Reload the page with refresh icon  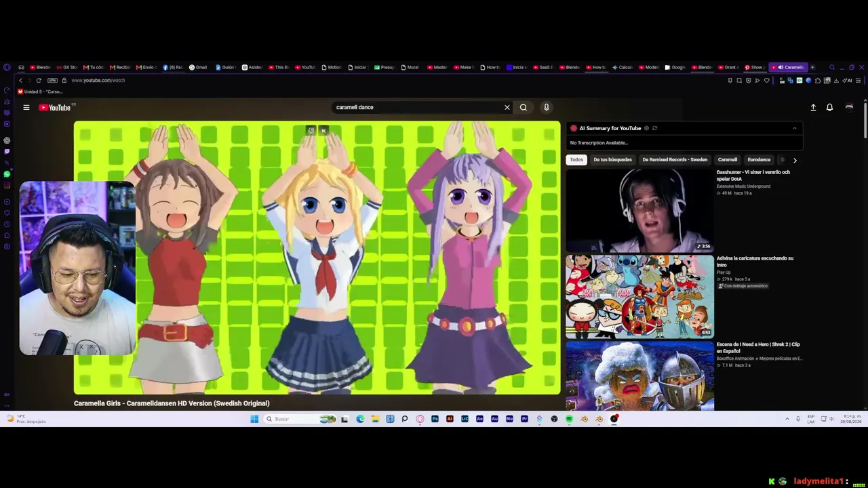click(x=39, y=81)
